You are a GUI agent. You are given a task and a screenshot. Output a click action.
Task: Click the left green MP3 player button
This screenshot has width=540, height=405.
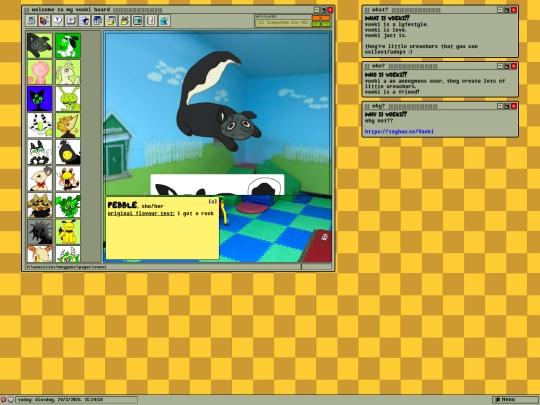(316, 24)
